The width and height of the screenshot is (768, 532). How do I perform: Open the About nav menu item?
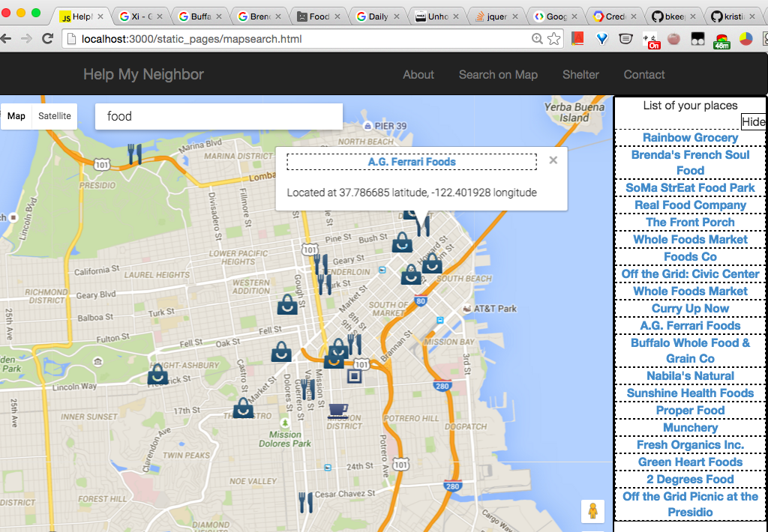tap(418, 74)
